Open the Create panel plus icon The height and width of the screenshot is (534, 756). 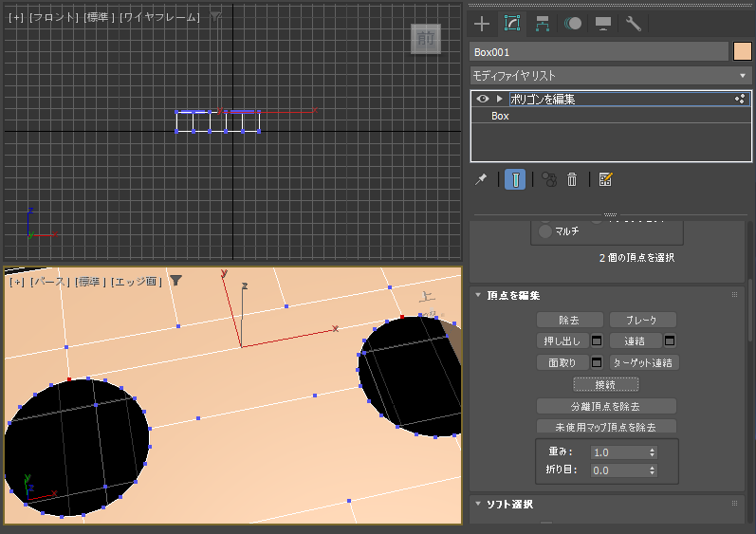[482, 23]
